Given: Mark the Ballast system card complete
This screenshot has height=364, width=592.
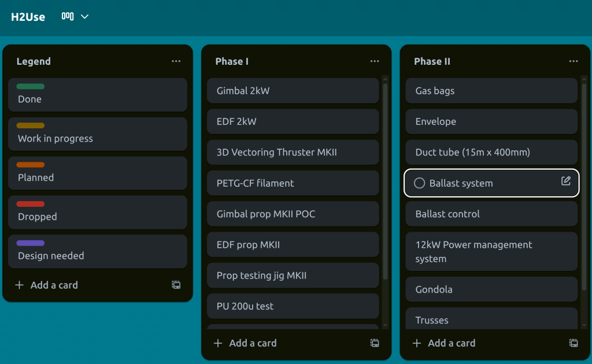Looking at the screenshot, I should pos(420,183).
